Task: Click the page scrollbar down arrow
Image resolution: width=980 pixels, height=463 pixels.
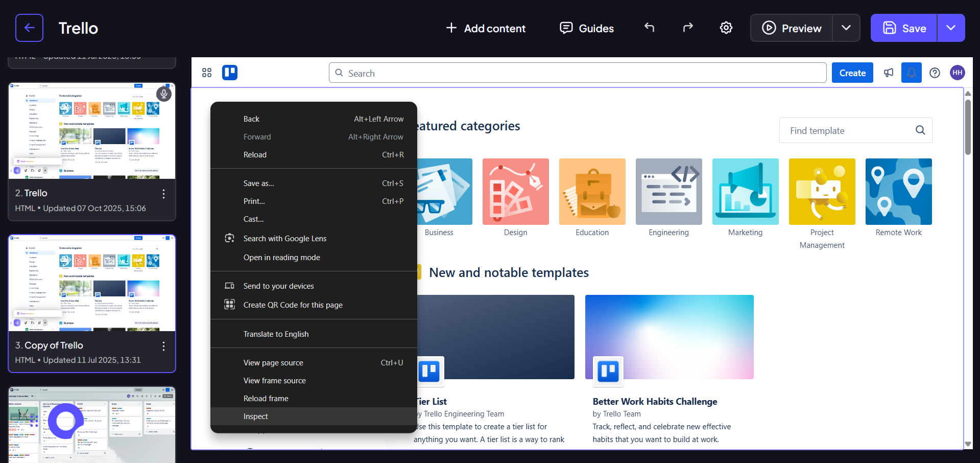Action: click(968, 444)
